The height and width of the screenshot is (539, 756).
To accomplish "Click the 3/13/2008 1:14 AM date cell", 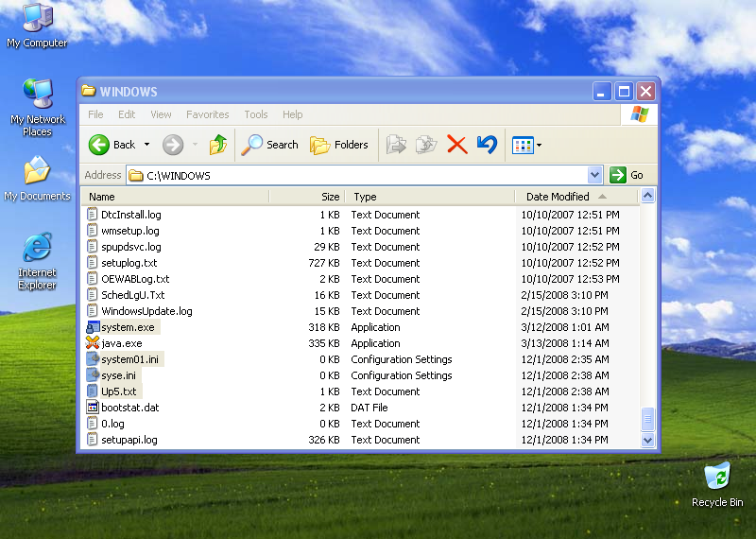I will coord(565,343).
